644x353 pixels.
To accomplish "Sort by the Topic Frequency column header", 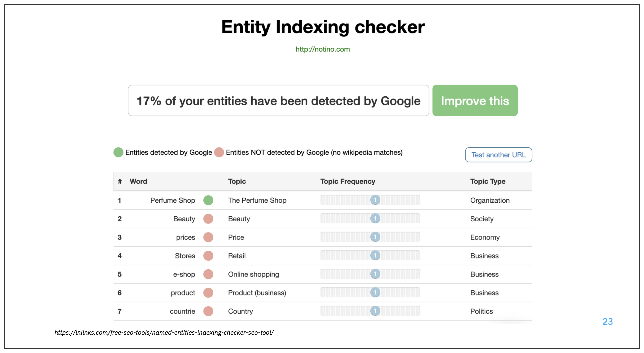I will [x=347, y=181].
